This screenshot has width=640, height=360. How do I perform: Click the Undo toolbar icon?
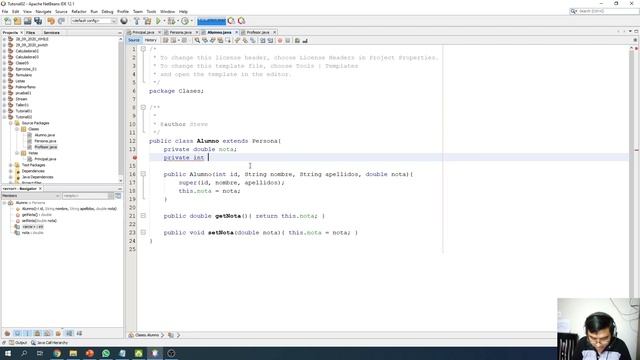[51, 21]
